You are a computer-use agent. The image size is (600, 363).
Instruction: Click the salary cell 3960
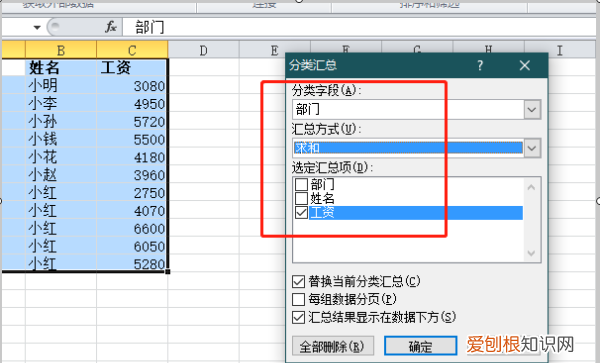coord(132,175)
